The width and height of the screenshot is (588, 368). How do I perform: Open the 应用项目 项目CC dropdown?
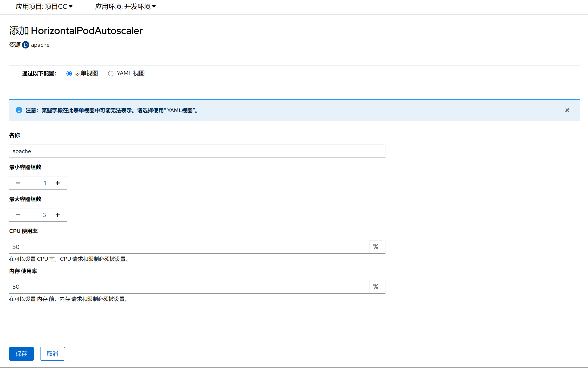coord(44,6)
